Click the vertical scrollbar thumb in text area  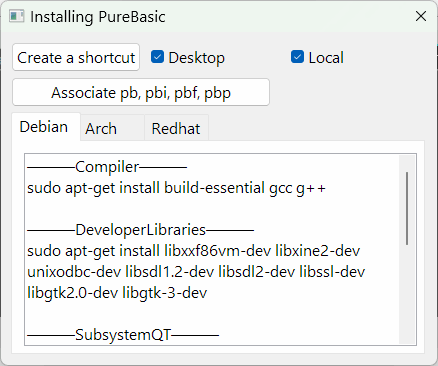pos(407,209)
